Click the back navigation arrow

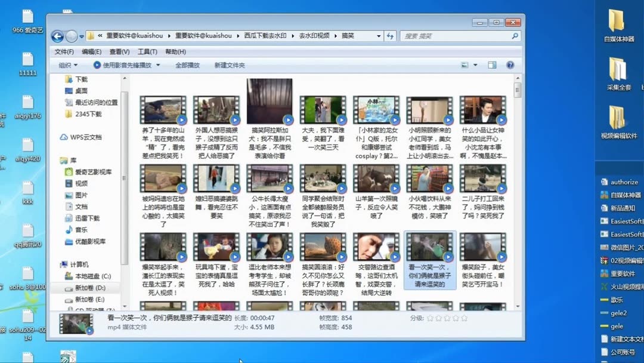coord(57,36)
